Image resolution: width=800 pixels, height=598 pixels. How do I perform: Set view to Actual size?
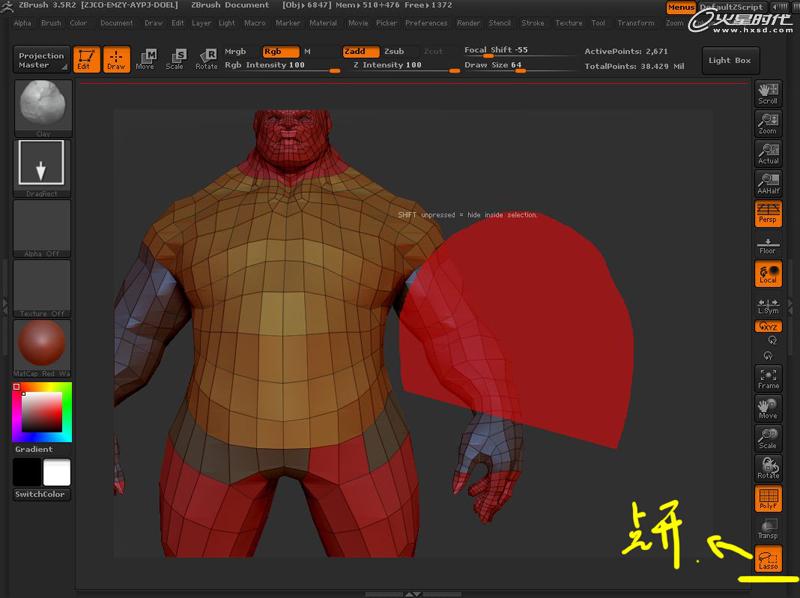pos(768,154)
